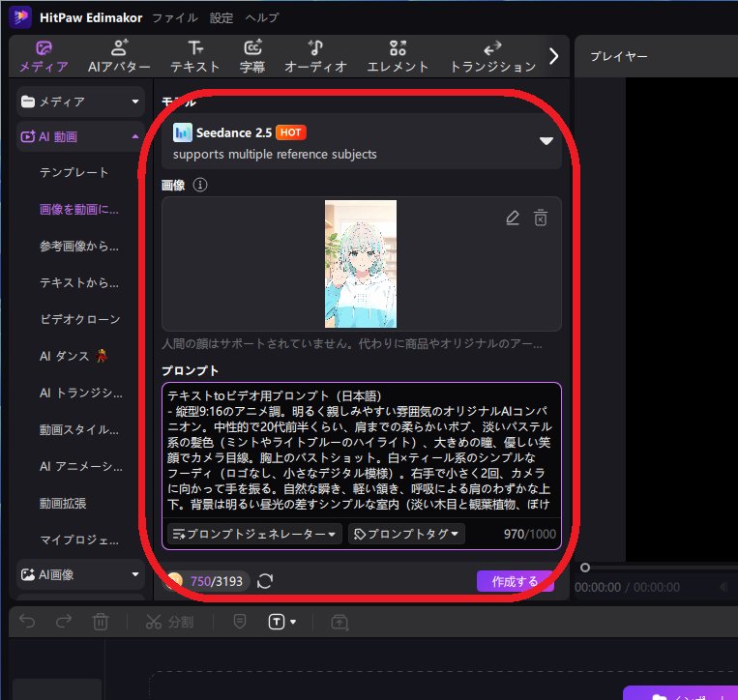Viewport: 738px width, 700px height.
Task: Click the HitPaw Edimakor logo icon
Action: click(x=20, y=17)
